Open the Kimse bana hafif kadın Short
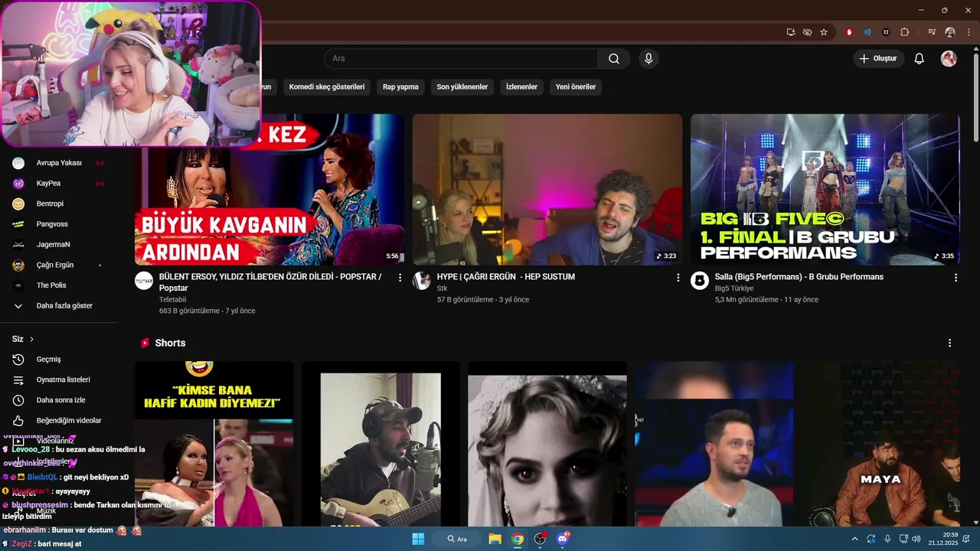This screenshot has height=551, width=980. [214, 444]
